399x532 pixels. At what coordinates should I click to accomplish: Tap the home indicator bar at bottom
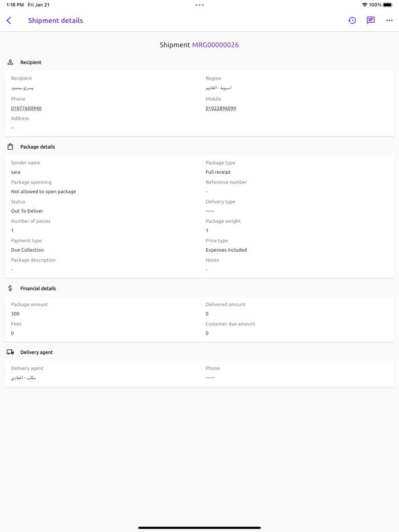[199, 527]
